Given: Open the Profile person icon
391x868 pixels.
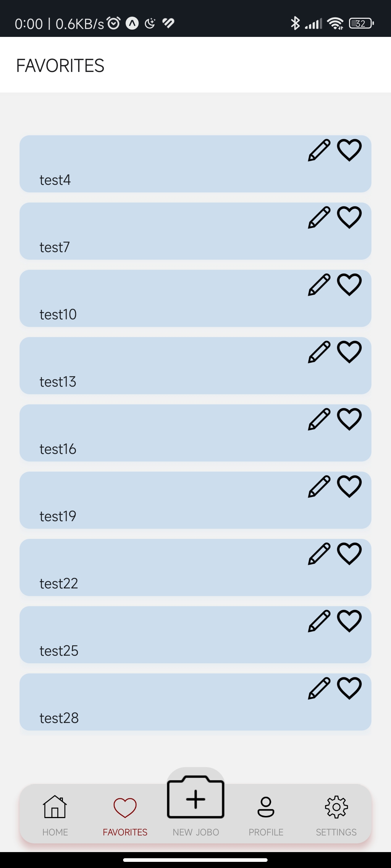Looking at the screenshot, I should [266, 807].
